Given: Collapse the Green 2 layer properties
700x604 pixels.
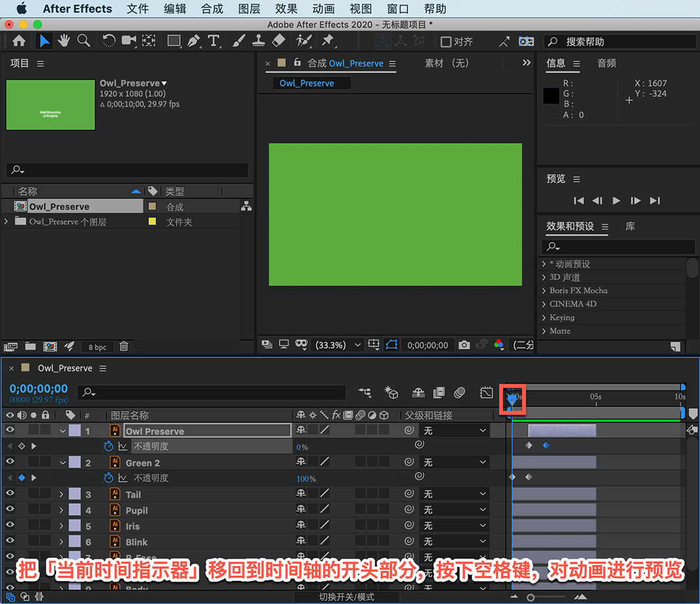Looking at the screenshot, I should [63, 463].
